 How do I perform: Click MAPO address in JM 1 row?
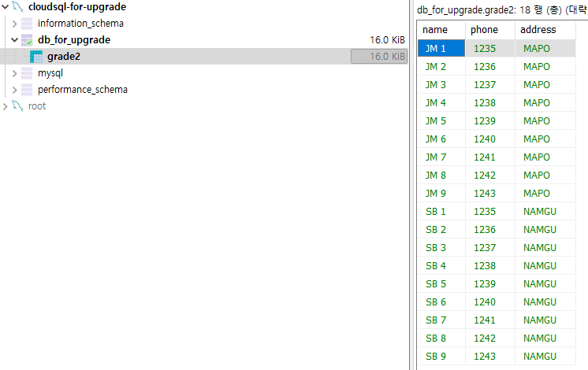(545, 48)
